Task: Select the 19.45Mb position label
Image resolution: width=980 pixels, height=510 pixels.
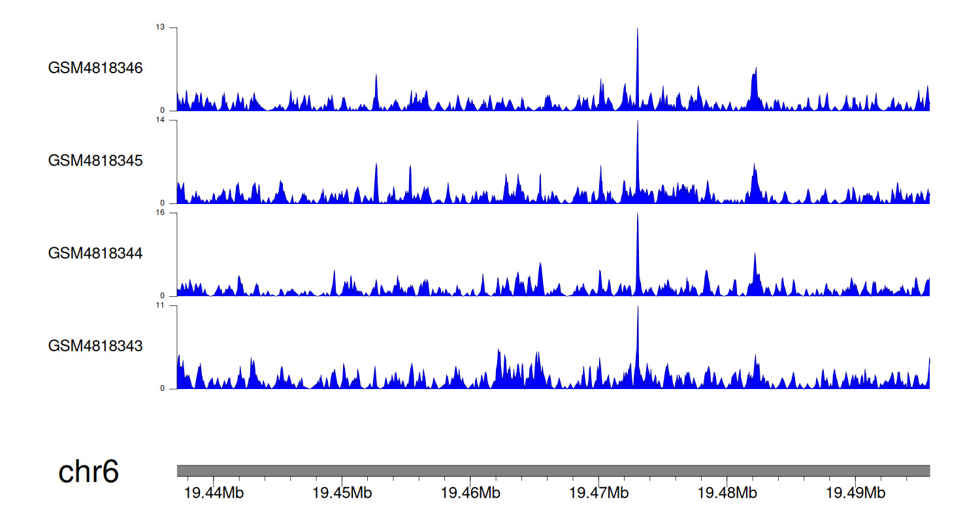Action: pos(342,492)
